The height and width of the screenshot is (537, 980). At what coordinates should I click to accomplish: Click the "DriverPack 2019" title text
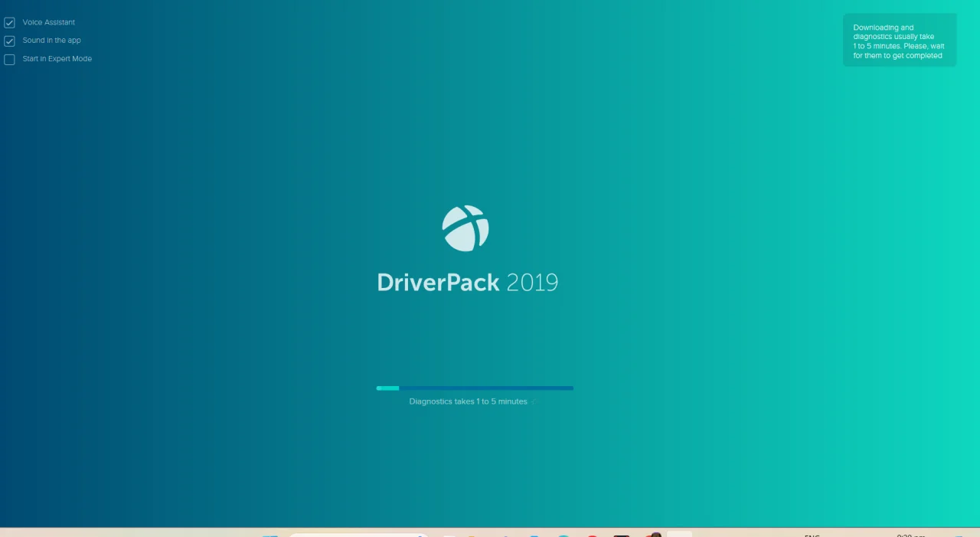pos(468,283)
